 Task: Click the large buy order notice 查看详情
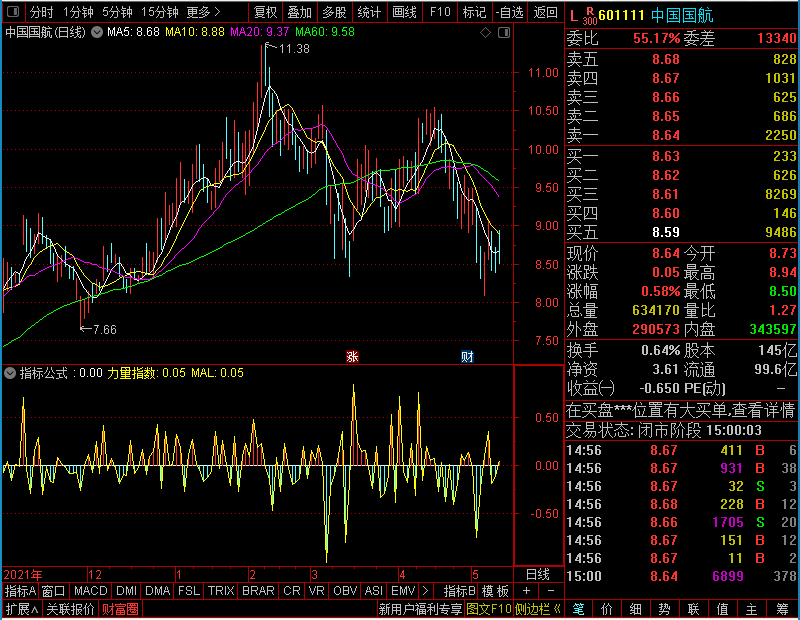681,410
